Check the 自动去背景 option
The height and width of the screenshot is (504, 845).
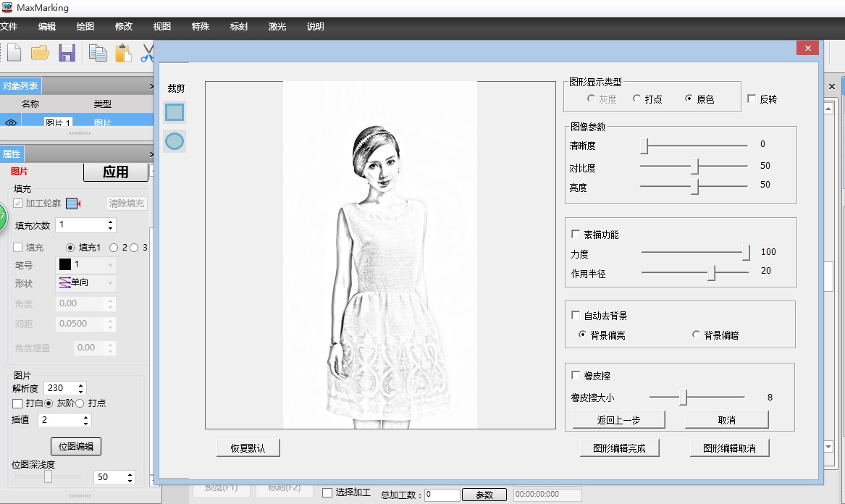coord(576,316)
